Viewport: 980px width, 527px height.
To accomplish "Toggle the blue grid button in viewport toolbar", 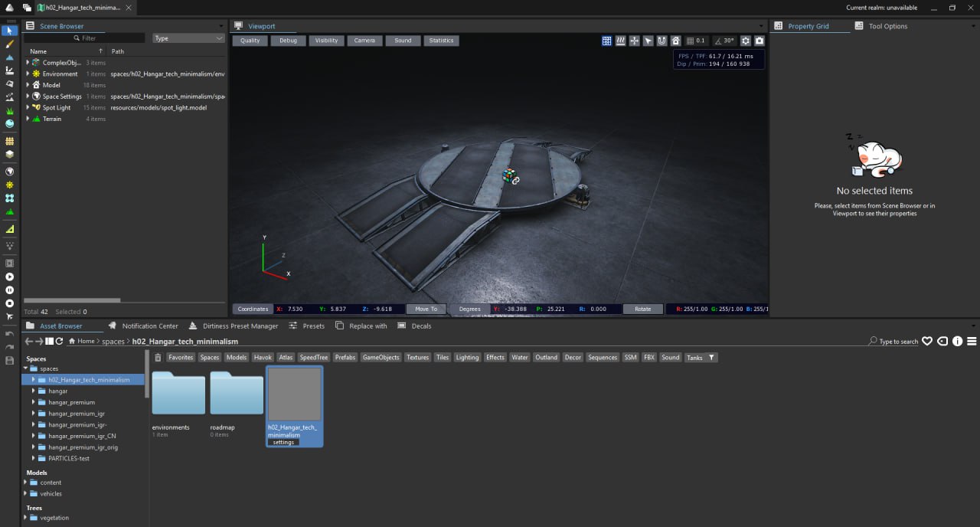I will coord(606,41).
